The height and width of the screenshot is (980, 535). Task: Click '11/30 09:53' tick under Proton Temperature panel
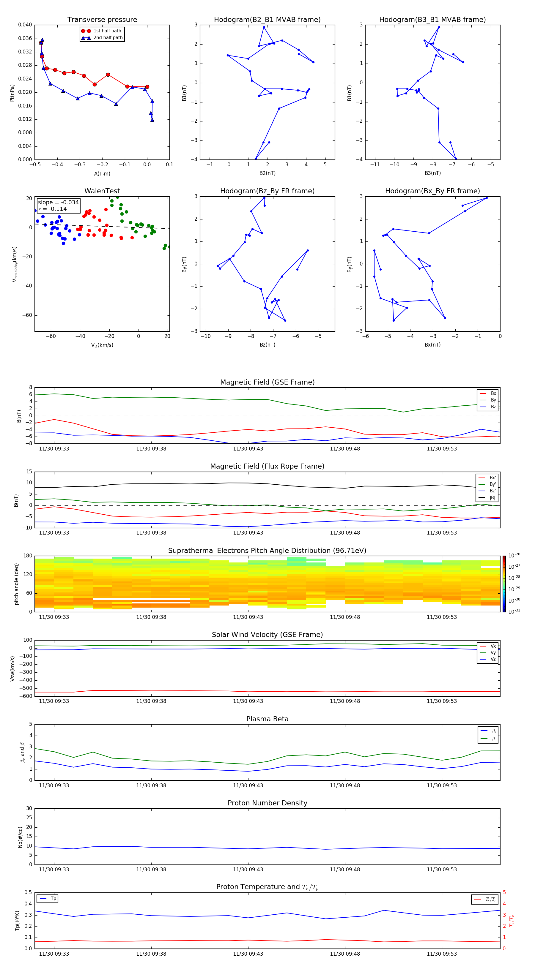click(442, 954)
